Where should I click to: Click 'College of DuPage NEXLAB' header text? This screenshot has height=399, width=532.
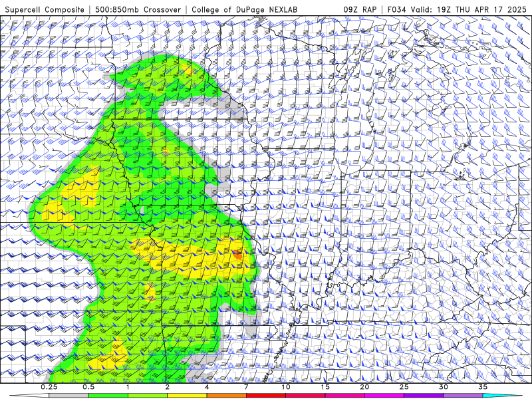[244, 9]
